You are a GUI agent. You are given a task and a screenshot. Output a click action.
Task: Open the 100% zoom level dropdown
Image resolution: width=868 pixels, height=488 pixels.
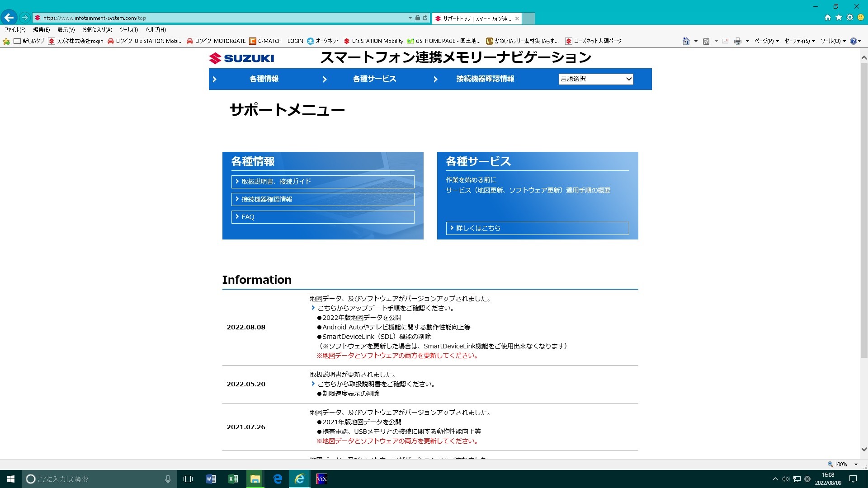point(856,465)
